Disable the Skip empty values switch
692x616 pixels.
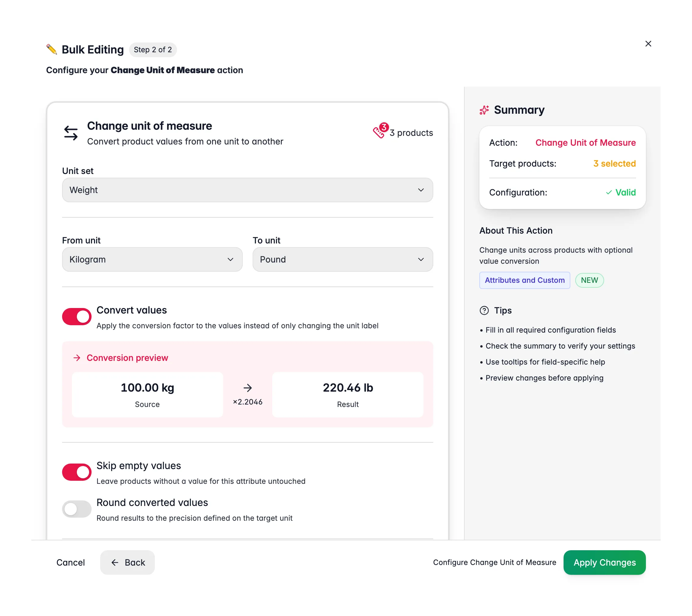(77, 472)
